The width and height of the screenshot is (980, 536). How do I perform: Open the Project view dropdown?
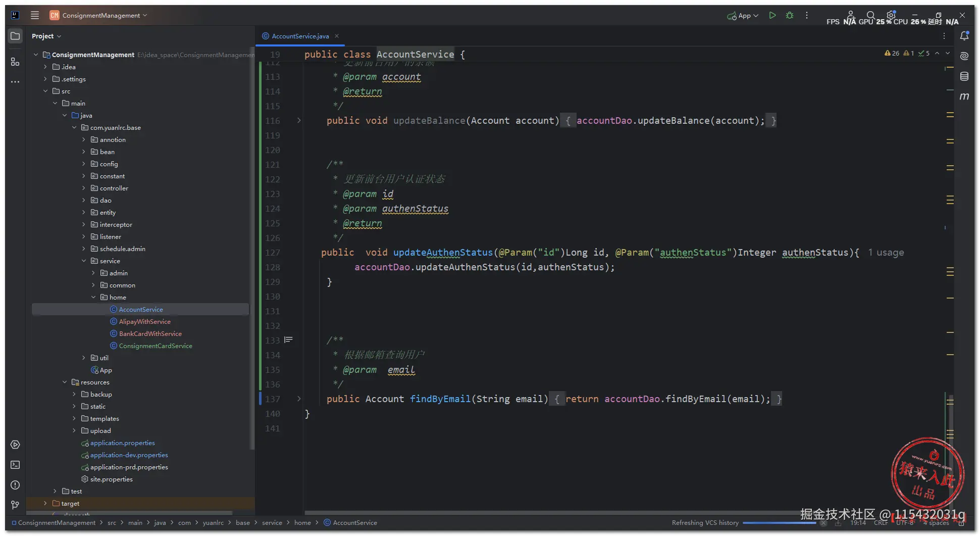tap(46, 36)
